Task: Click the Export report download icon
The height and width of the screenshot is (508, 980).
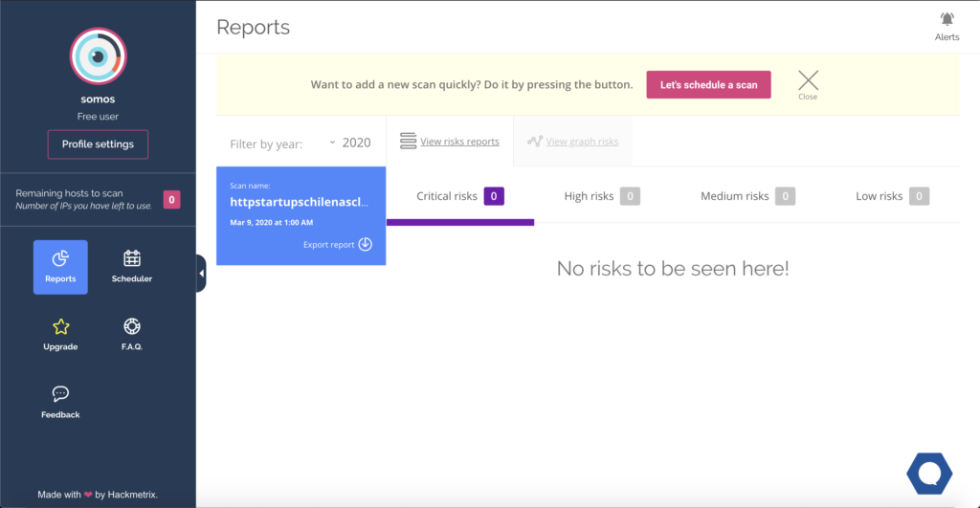Action: (x=366, y=245)
